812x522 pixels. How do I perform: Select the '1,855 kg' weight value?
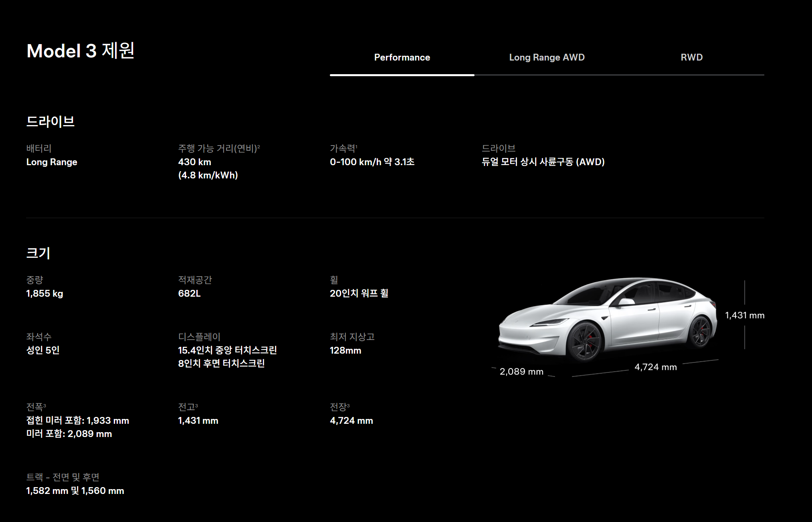tap(44, 293)
